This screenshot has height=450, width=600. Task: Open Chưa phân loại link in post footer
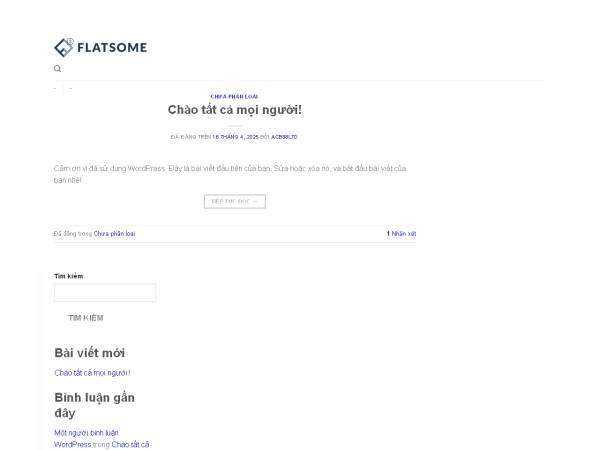(x=114, y=233)
